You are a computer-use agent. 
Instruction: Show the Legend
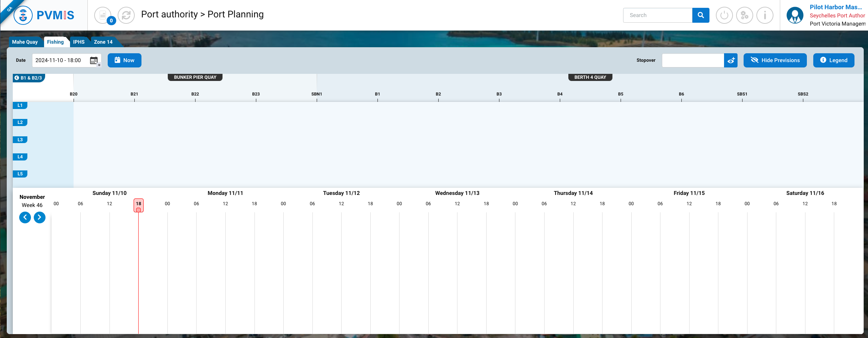[834, 60]
